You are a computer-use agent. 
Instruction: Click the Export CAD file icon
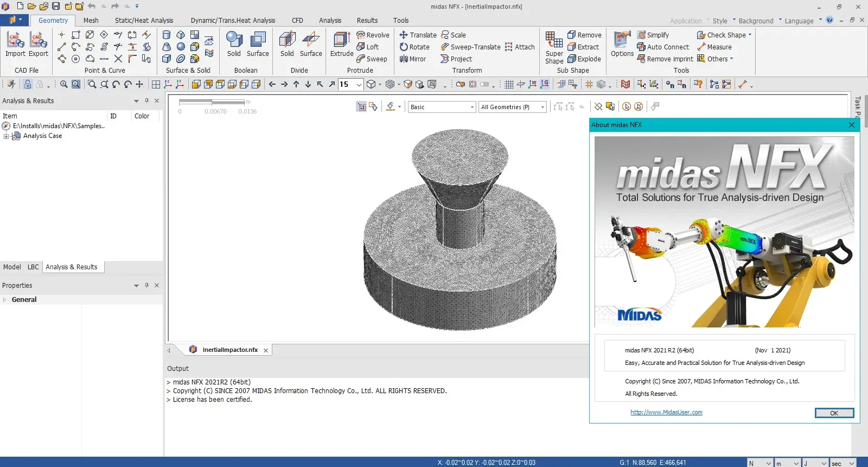[x=39, y=45]
